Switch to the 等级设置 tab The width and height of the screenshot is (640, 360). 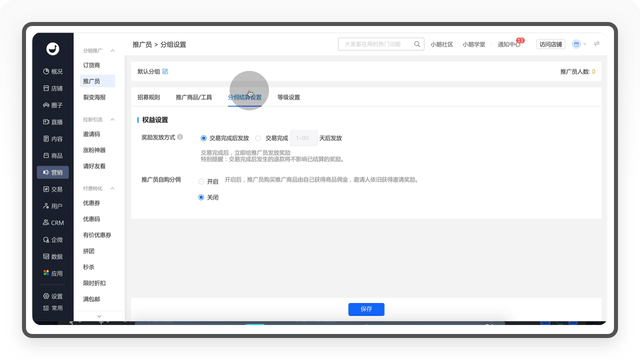coord(289,97)
